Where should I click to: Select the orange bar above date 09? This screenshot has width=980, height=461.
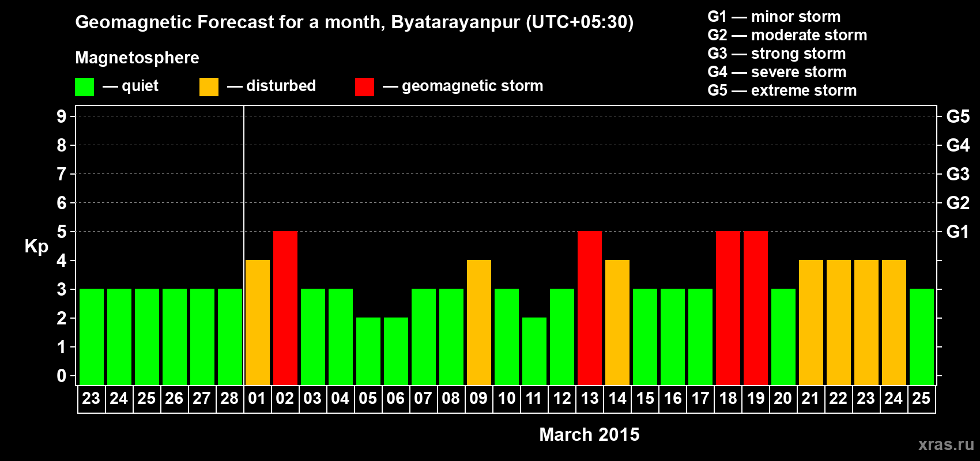point(479,323)
